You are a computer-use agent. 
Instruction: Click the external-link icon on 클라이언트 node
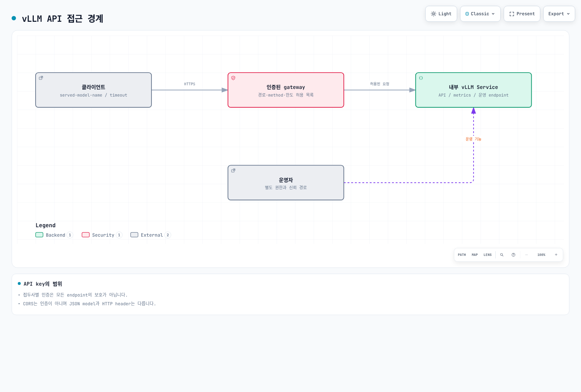[41, 78]
